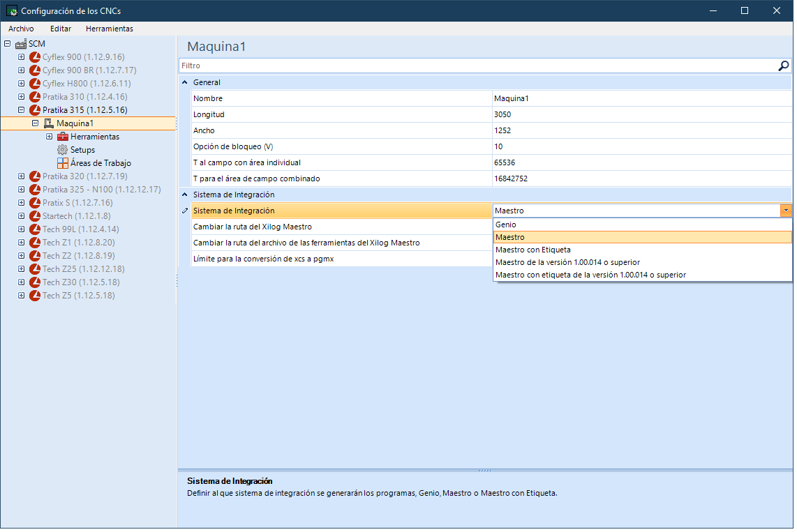
Task: Click the Maquina1 machine icon in tree
Action: coord(49,124)
